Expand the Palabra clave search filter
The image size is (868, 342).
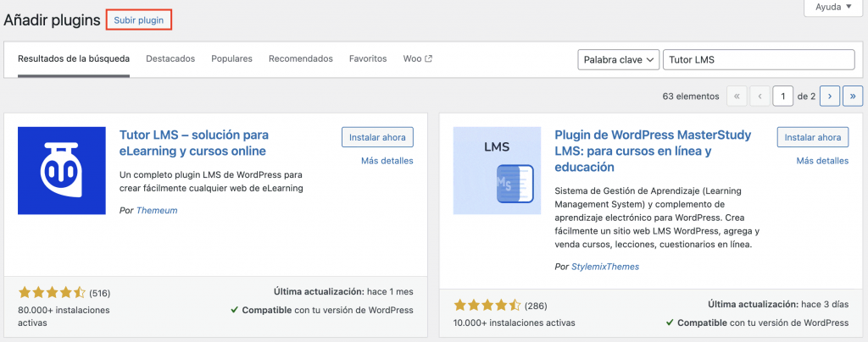618,59
